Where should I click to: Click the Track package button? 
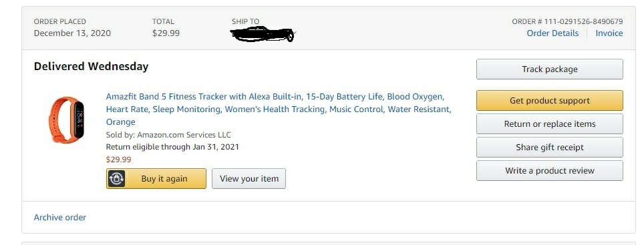[550, 69]
